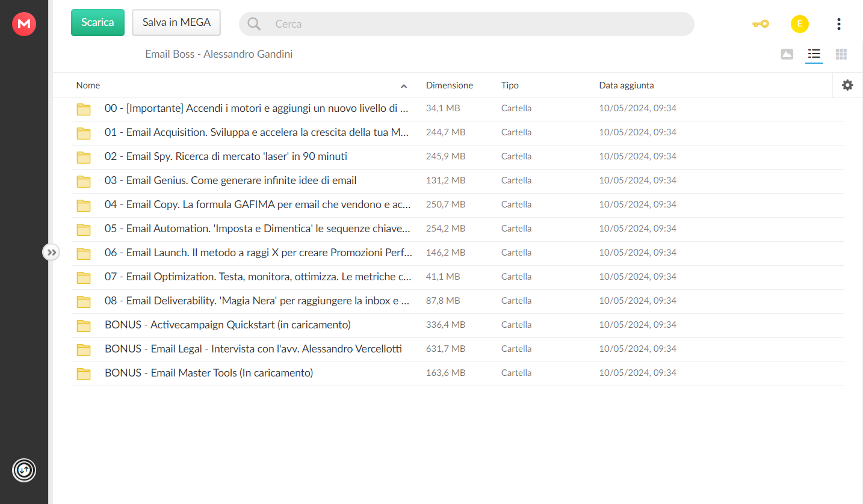Sort by Dimensione column header

tap(450, 85)
